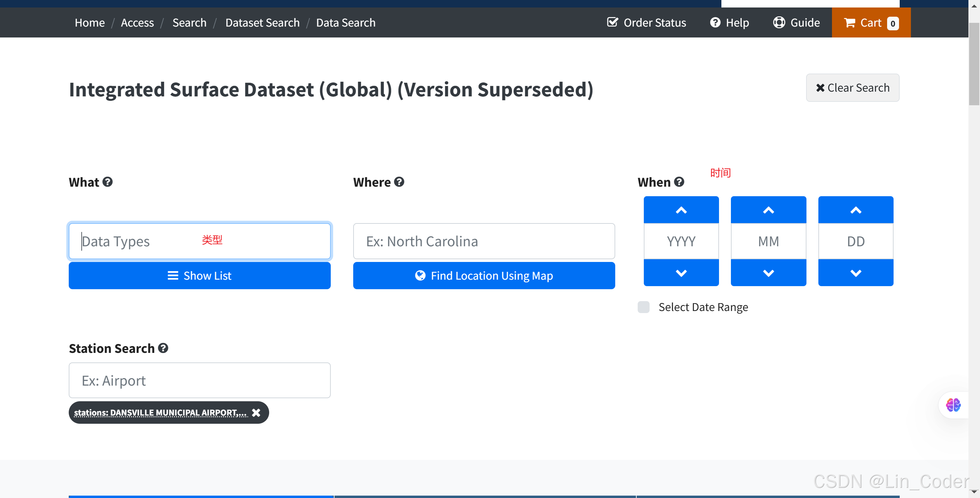Screen dimensions: 980x498
Task: Open the shopping Cart
Action: [871, 23]
